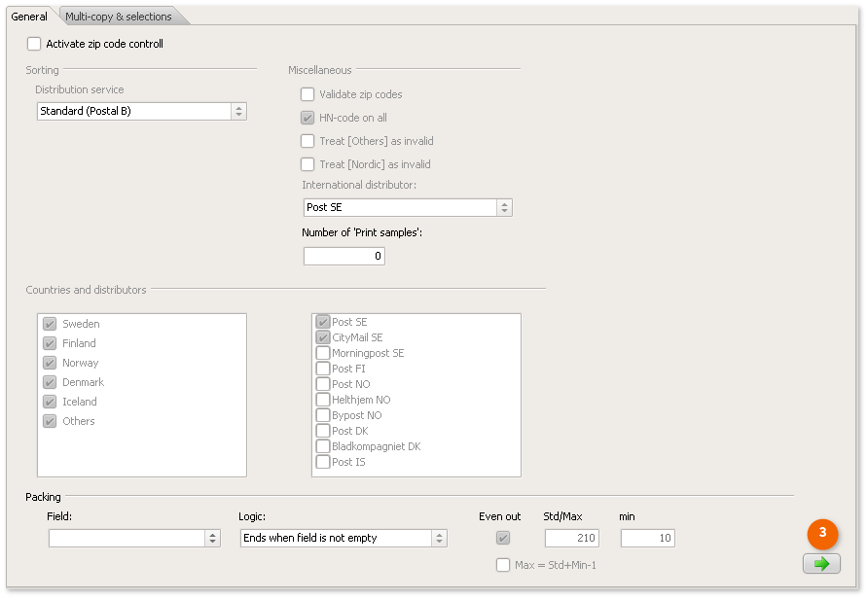Click the min value input field
The width and height of the screenshot is (868, 599).
tap(647, 538)
